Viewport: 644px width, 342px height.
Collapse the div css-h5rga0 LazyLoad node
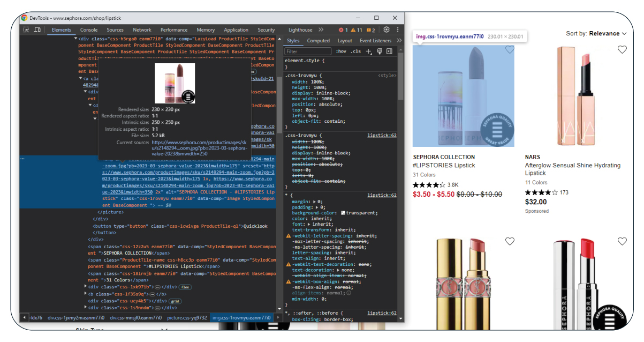point(75,39)
